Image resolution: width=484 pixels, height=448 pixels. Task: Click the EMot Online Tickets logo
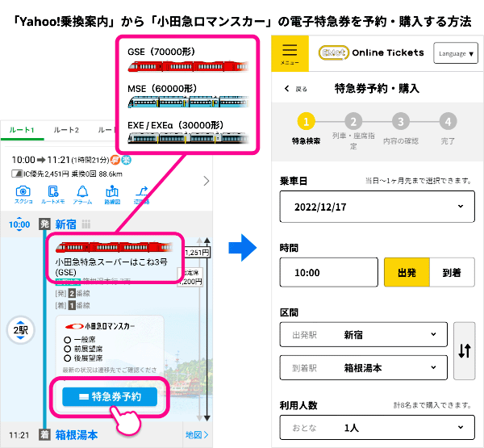pos(371,52)
